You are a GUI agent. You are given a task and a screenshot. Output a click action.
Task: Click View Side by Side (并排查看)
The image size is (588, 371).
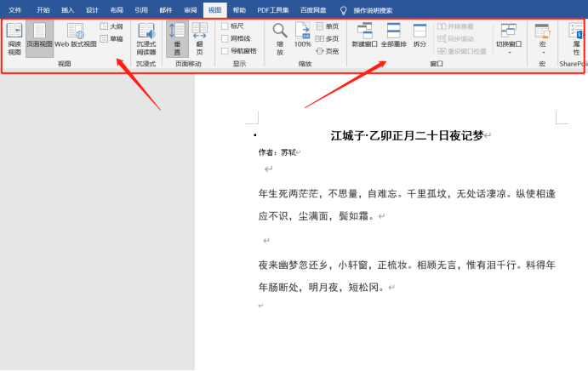pos(455,26)
